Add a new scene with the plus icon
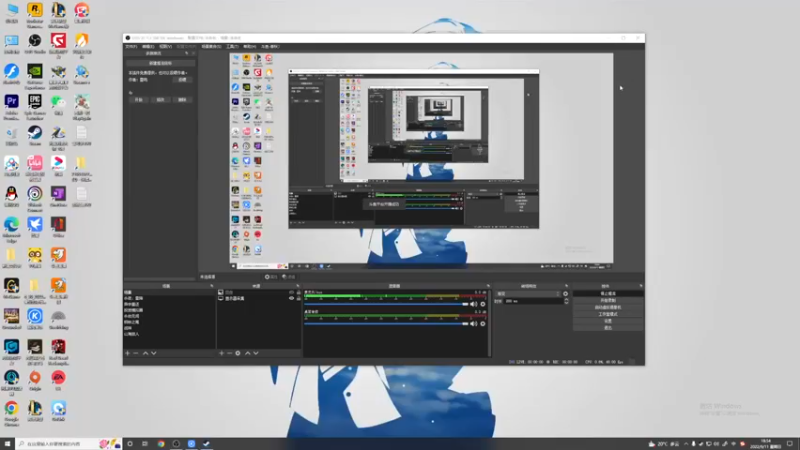 (x=128, y=353)
